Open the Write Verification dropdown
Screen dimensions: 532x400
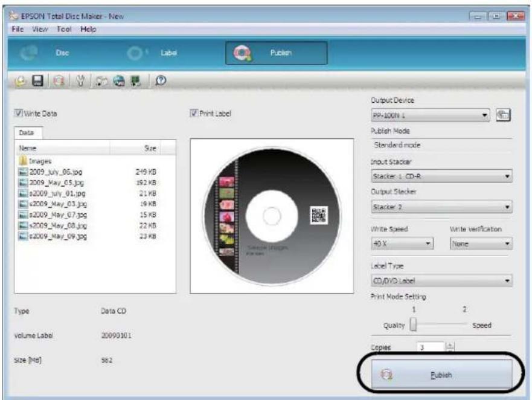481,243
